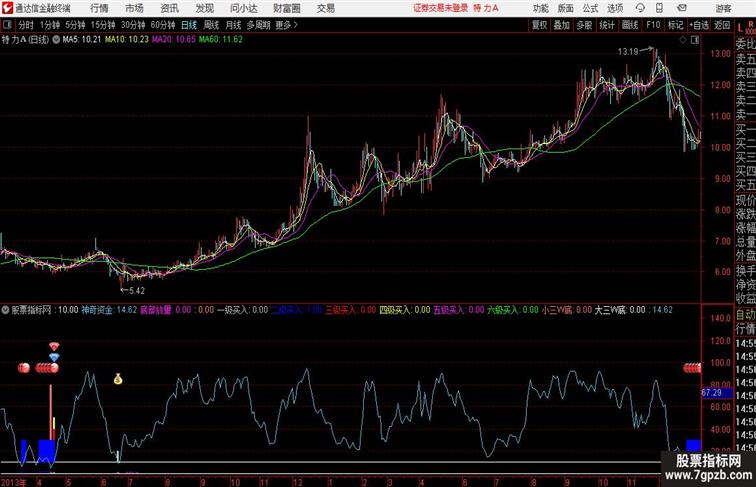Screen dimensions: 756x487
Task: Click the mobile phone icon
Action: click(660, 8)
